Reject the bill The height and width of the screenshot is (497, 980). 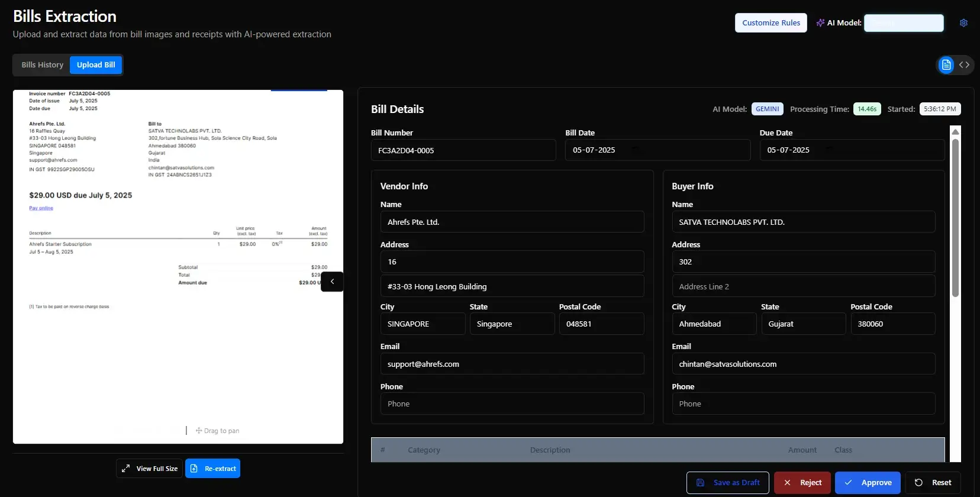[802, 483]
